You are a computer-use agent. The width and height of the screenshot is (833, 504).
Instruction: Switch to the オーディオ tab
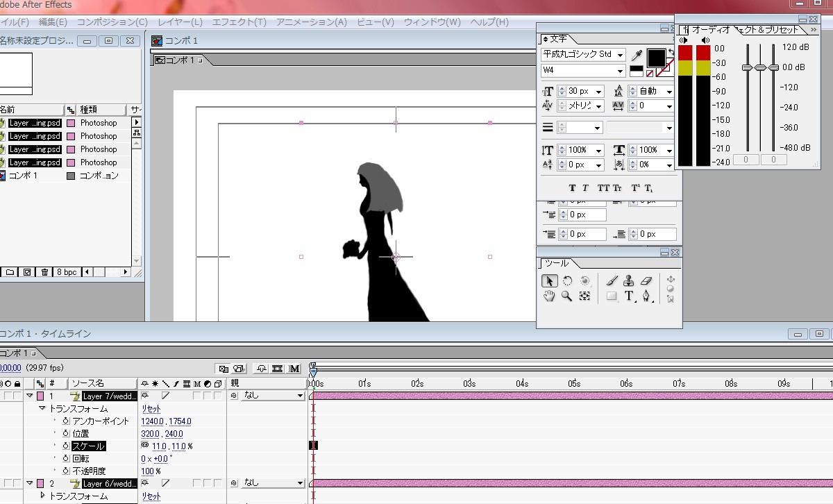[709, 31]
